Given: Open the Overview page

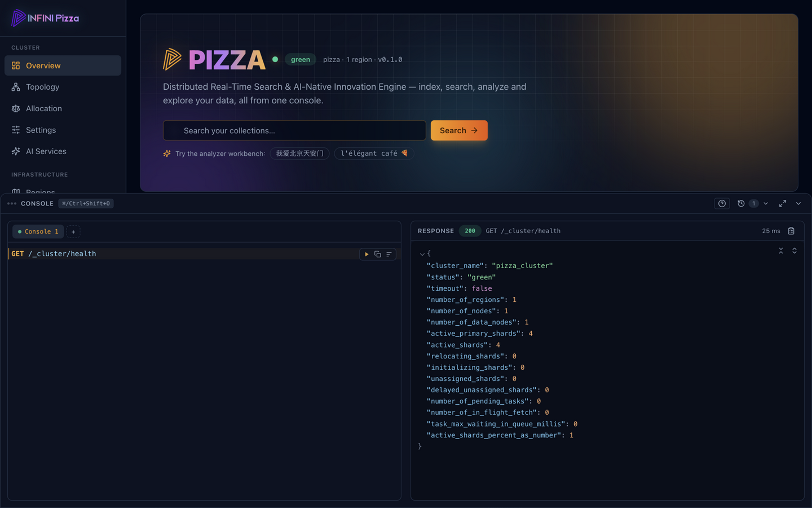Looking at the screenshot, I should pyautogui.click(x=63, y=65).
